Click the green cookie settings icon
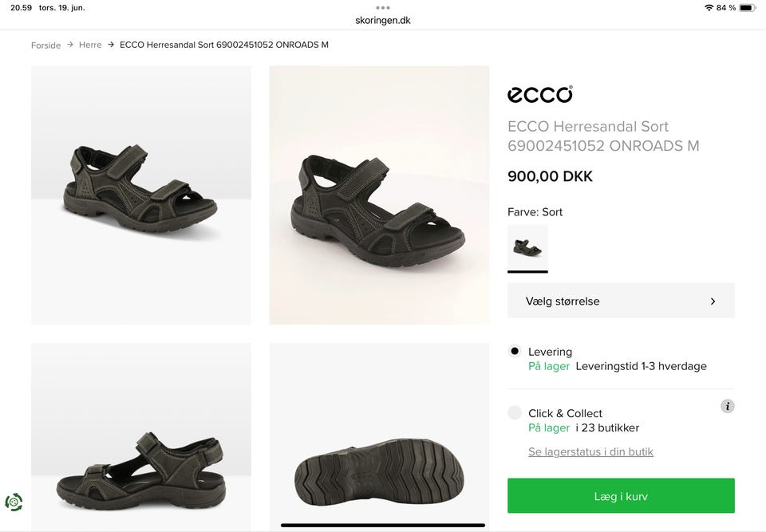766x532 pixels. pyautogui.click(x=14, y=502)
